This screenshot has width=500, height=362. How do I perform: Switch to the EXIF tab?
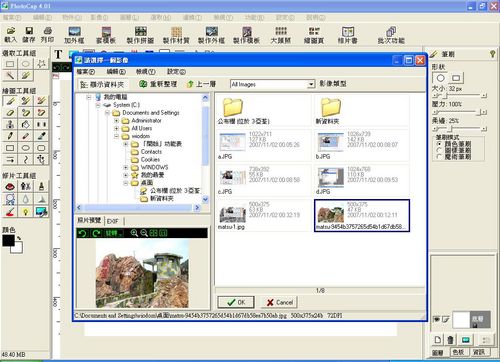(x=113, y=221)
